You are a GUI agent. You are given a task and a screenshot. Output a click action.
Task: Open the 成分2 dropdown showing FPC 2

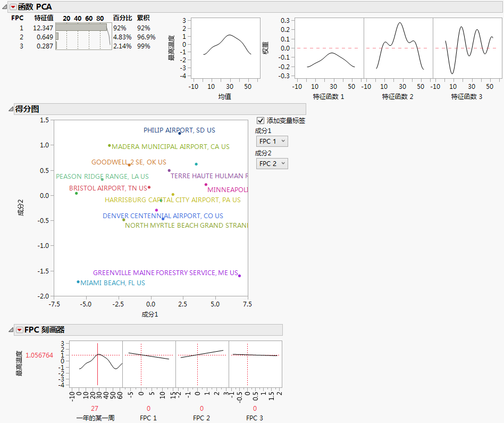[x=272, y=164]
